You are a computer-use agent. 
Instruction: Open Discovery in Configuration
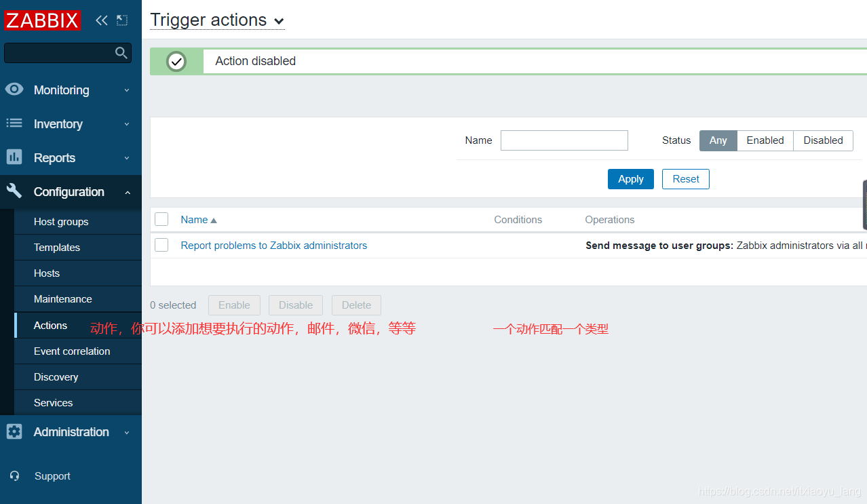[77, 376]
